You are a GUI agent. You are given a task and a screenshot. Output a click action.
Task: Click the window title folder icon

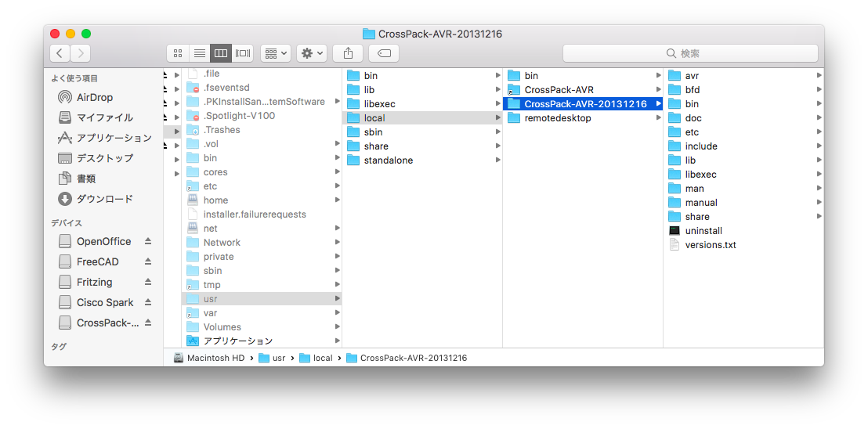point(369,34)
